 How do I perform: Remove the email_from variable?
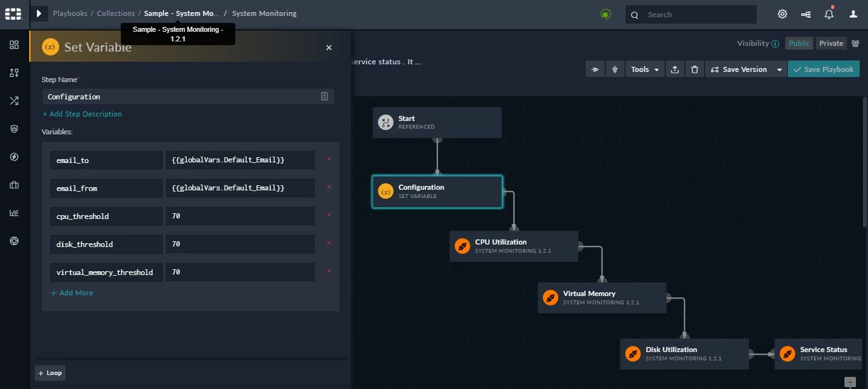[329, 187]
